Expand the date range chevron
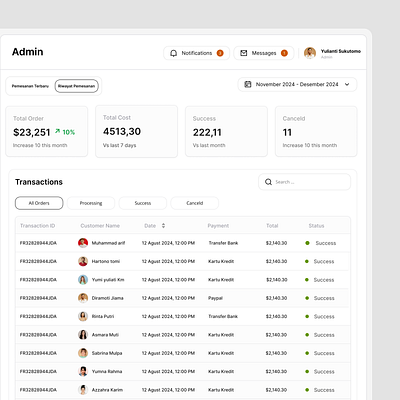400x400 pixels. (347, 84)
